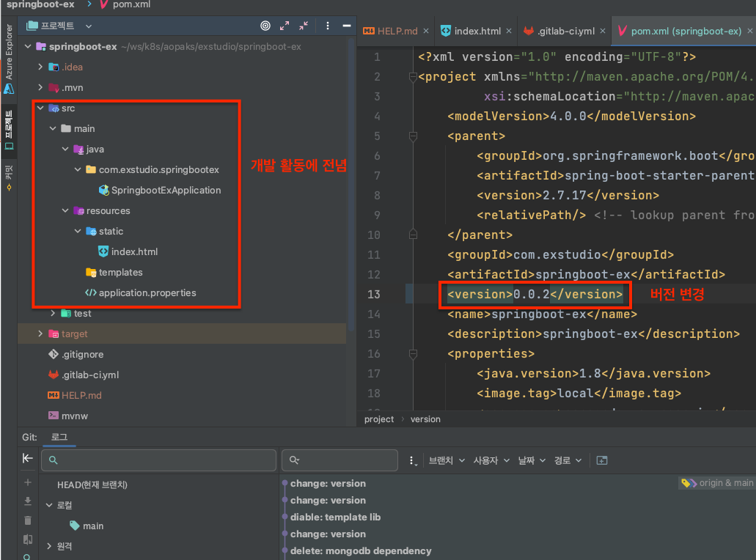Open the 사용자 user filter dropdown

point(491,461)
